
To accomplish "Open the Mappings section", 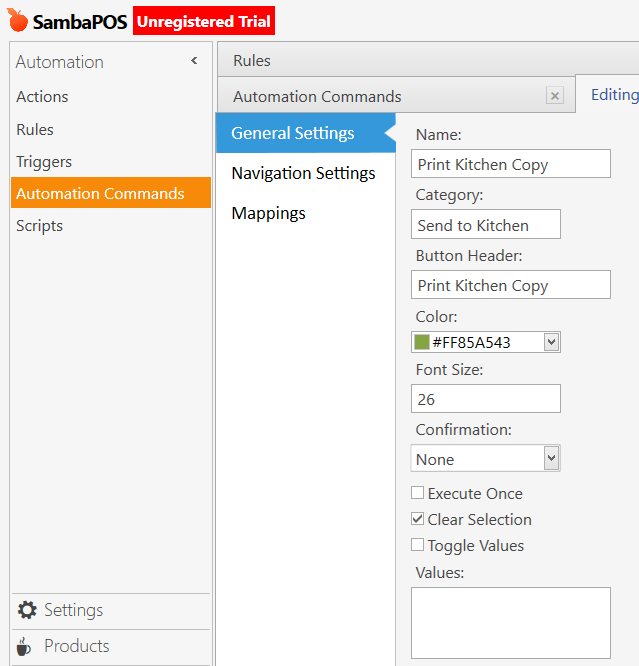I will pyautogui.click(x=268, y=213).
